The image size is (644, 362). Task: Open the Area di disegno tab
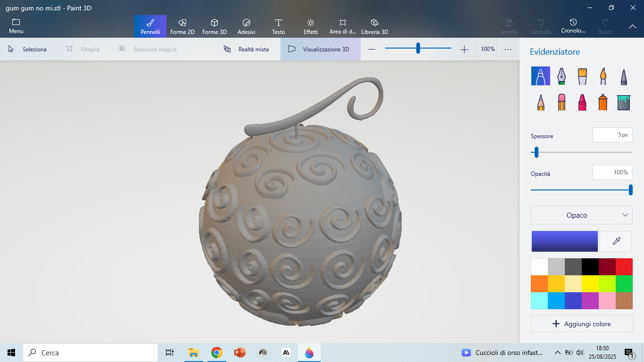(343, 26)
